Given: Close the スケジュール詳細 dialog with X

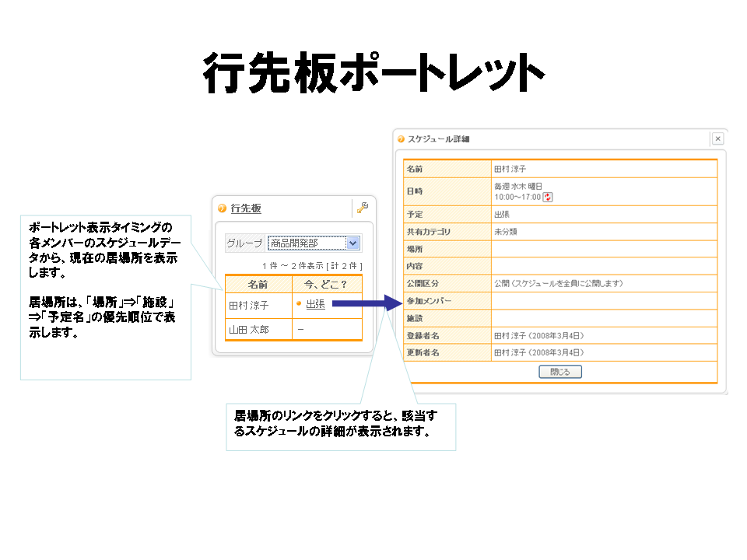Looking at the screenshot, I should click(x=717, y=138).
